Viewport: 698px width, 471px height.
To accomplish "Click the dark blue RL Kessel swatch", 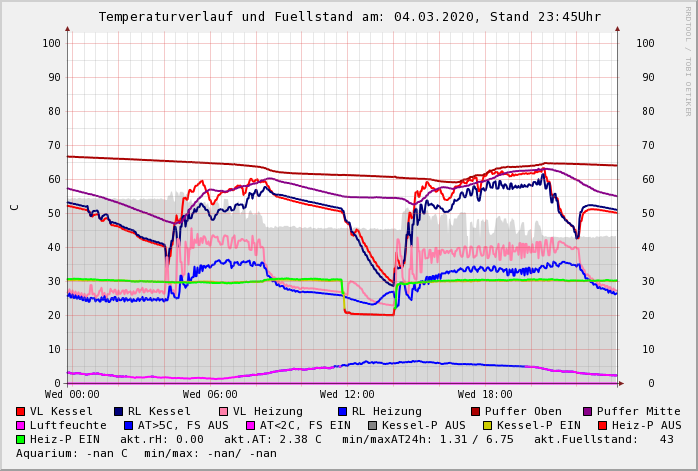I will [119, 412].
